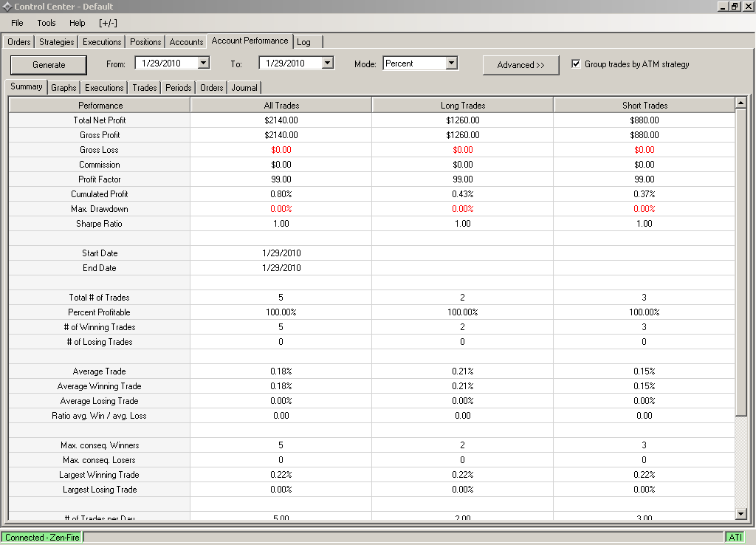756x545 pixels.
Task: Click the Commission row label
Action: 100,165
